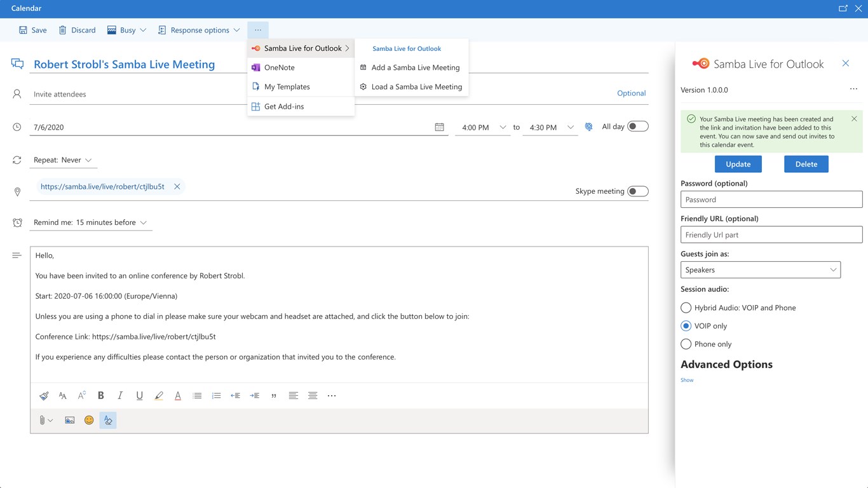This screenshot has height=488, width=868.
Task: Click the Password input field
Action: coord(771,200)
